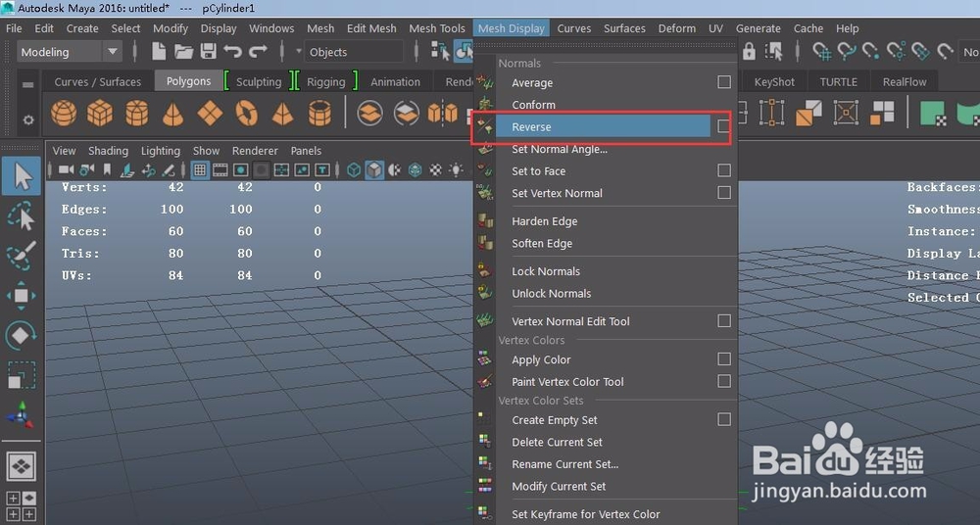Activate the Move tool
This screenshot has height=525, width=980.
(22, 296)
